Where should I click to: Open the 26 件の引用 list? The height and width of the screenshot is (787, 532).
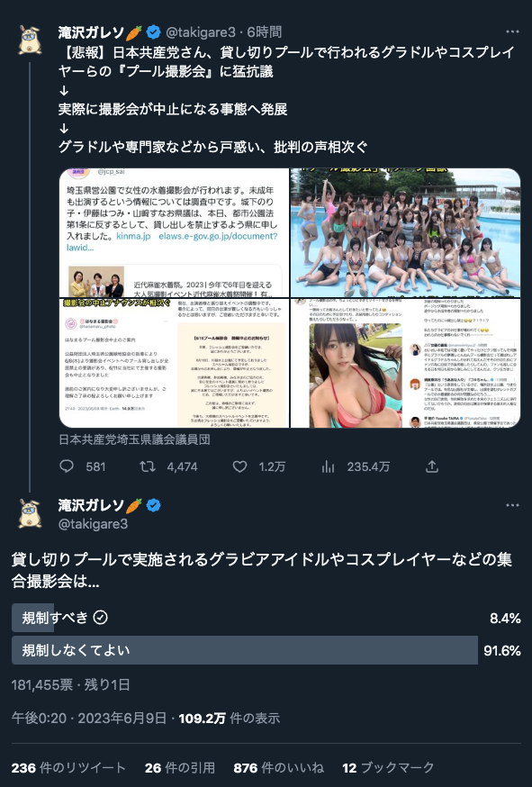tap(180, 768)
